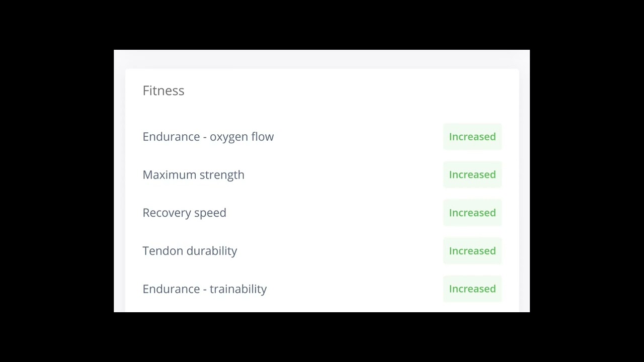Select the Endurance - oxygen flow label
644x362 pixels.
pyautogui.click(x=208, y=137)
